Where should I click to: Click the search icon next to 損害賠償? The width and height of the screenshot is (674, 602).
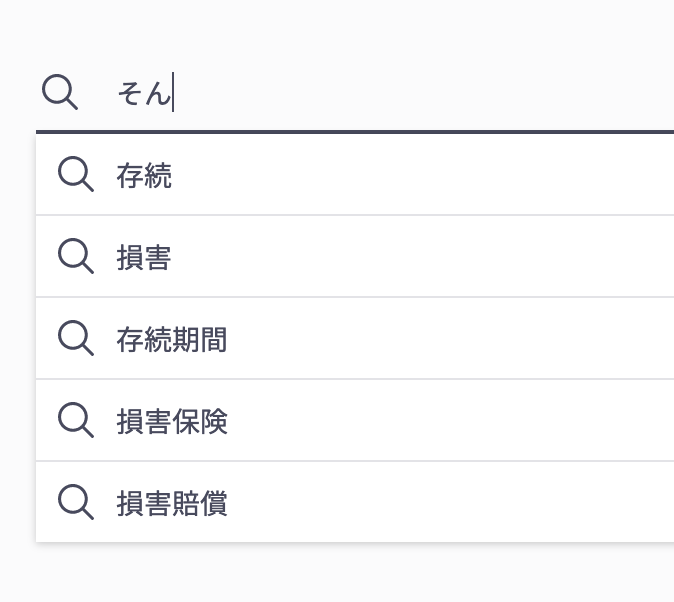pos(76,502)
